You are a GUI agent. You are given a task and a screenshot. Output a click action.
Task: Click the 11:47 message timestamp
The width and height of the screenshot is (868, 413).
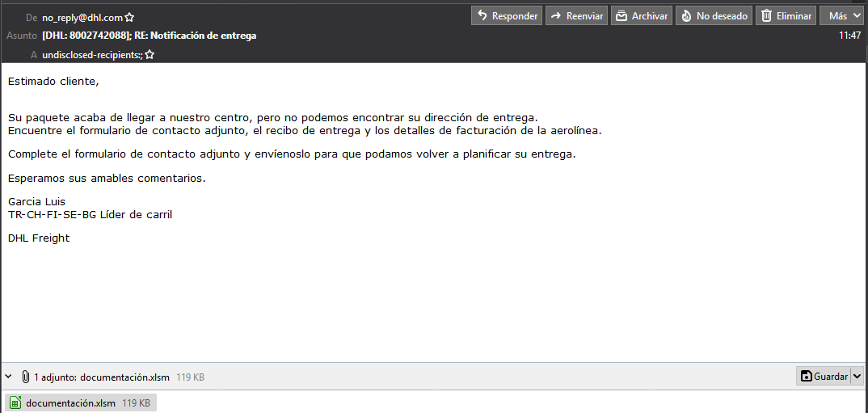[849, 36]
